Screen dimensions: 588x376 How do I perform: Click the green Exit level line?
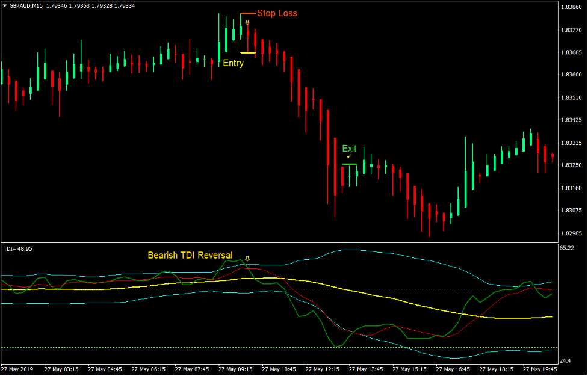[x=350, y=162]
